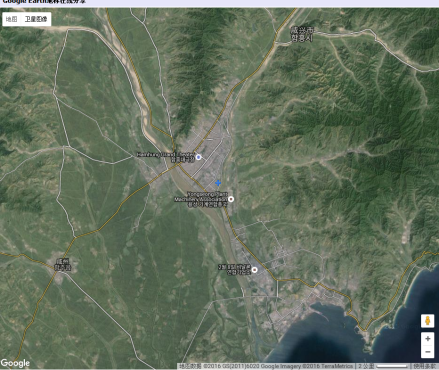Click the Ryongsong Plant Machinery Association marker
The height and width of the screenshot is (370, 439).
tap(231, 199)
